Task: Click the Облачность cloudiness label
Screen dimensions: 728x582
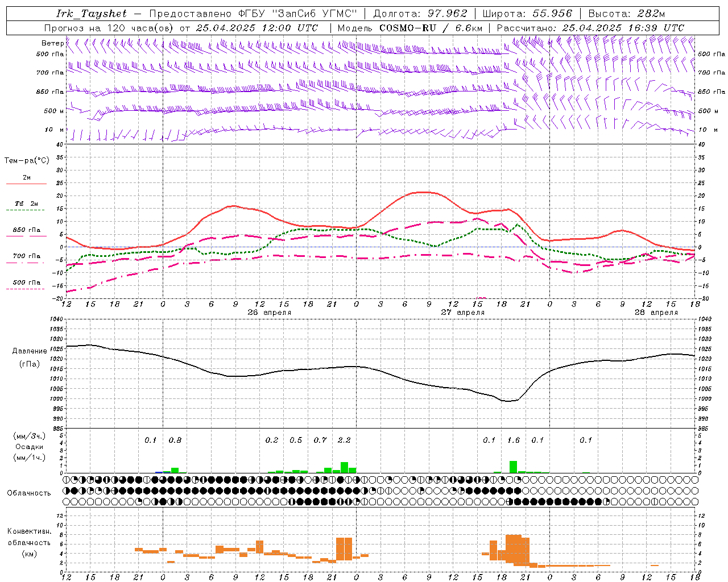Action: tap(29, 493)
